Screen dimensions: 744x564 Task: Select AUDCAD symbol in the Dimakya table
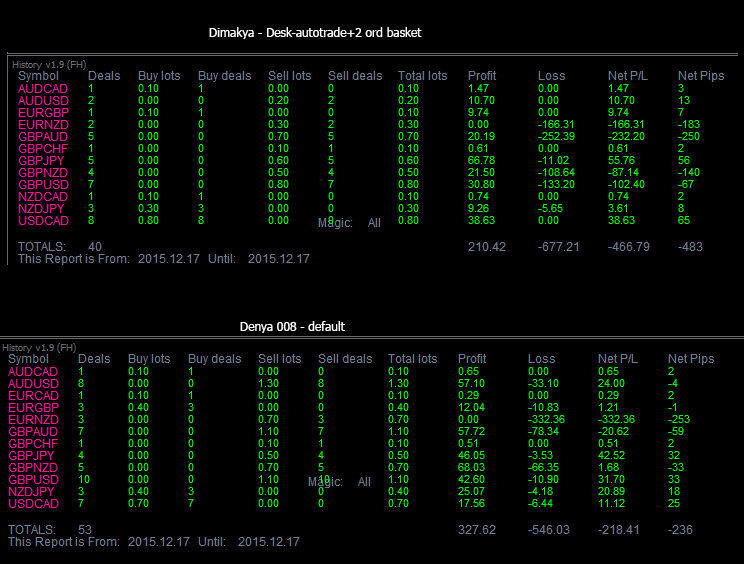[43, 89]
